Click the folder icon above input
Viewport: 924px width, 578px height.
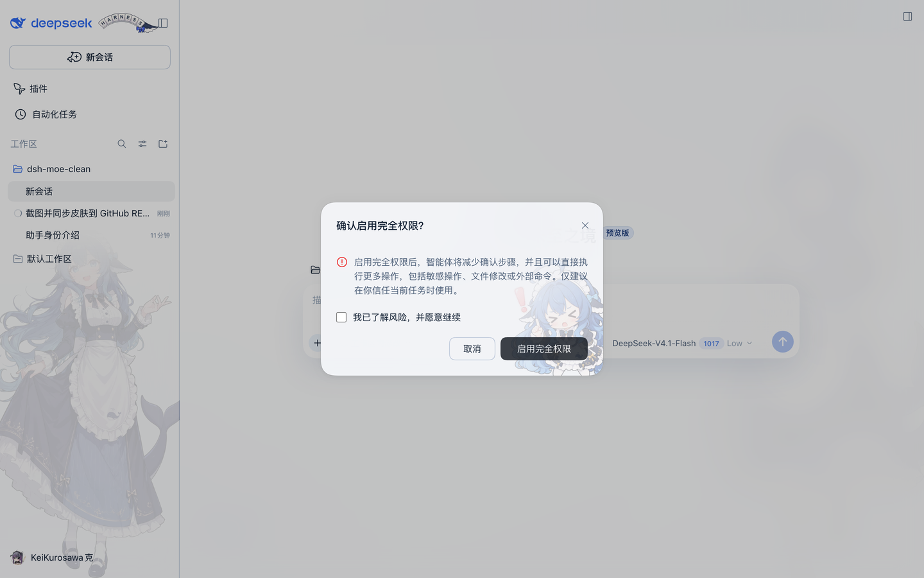coord(315,270)
